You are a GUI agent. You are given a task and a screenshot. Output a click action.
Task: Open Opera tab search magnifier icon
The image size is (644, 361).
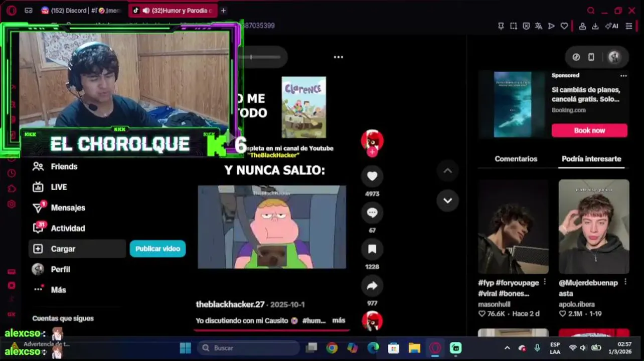point(591,11)
